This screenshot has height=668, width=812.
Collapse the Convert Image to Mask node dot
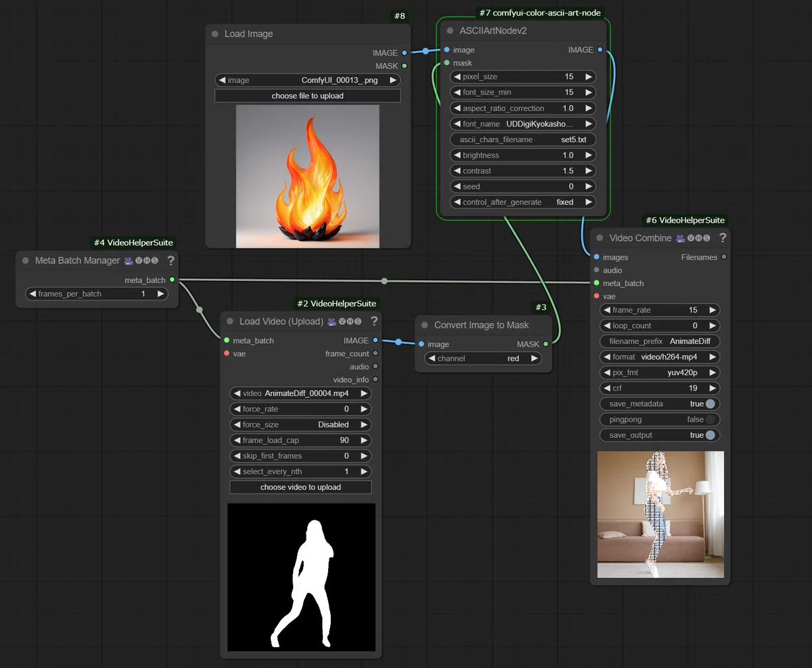424,325
